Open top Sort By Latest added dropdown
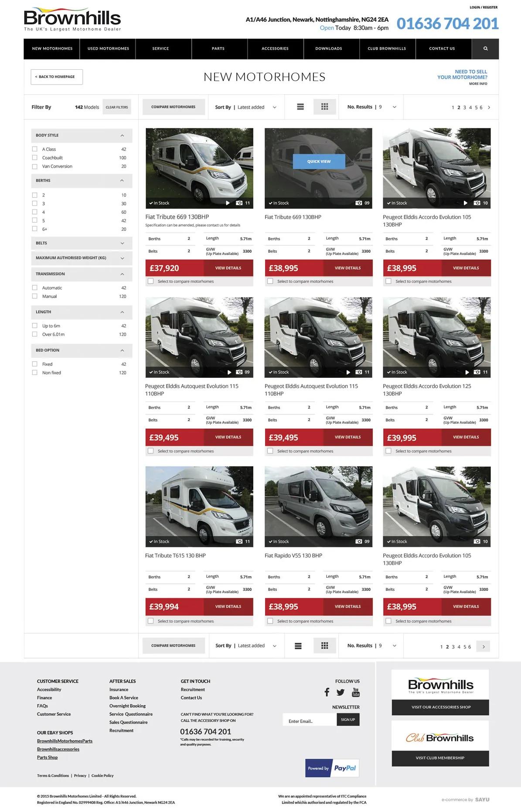 [246, 107]
